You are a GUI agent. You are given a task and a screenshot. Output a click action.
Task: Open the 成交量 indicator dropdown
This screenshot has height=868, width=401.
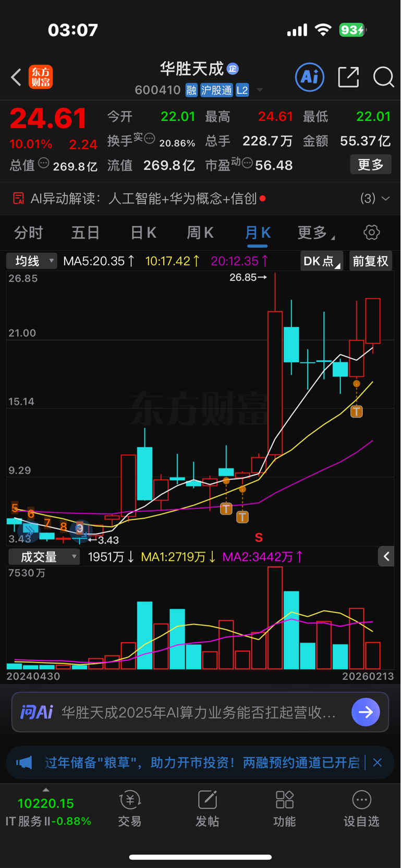44,557
